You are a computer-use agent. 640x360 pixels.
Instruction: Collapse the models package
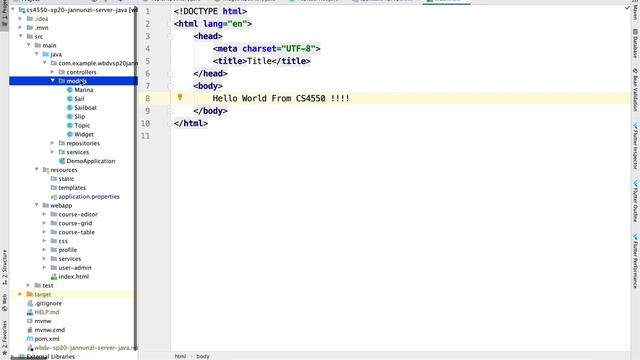point(53,81)
